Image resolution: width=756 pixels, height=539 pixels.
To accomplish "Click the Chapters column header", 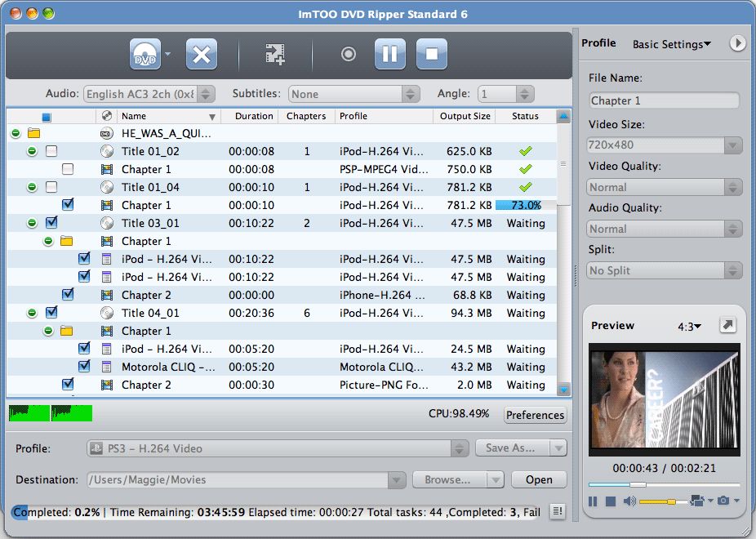I will coord(306,116).
